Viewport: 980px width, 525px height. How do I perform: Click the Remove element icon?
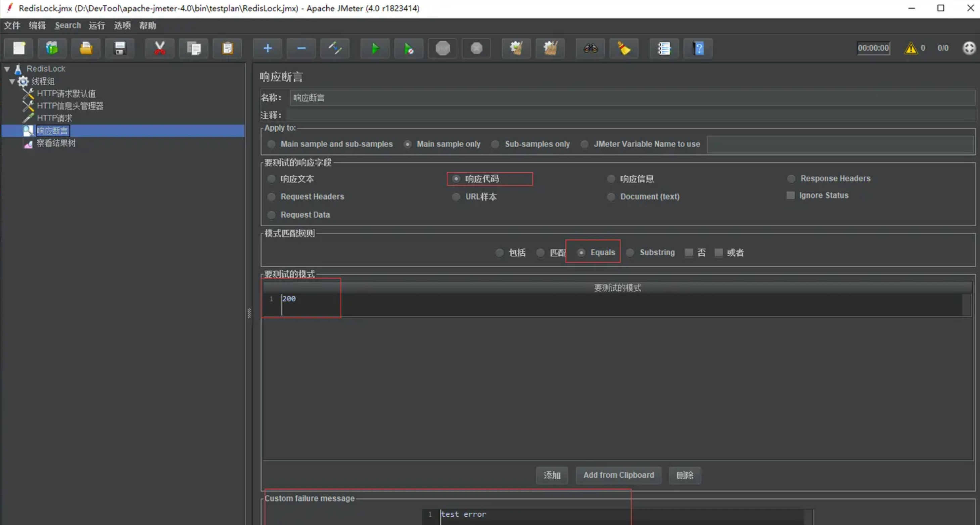pyautogui.click(x=301, y=47)
